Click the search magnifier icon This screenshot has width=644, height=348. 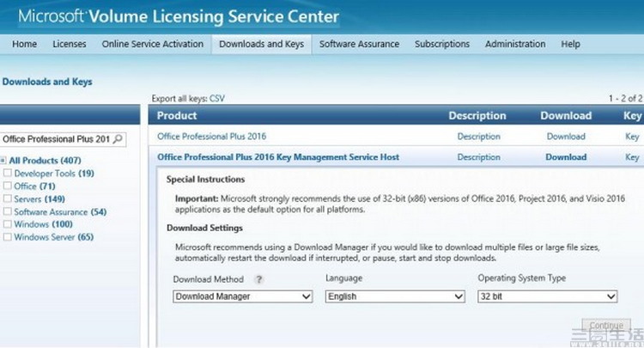pos(118,139)
